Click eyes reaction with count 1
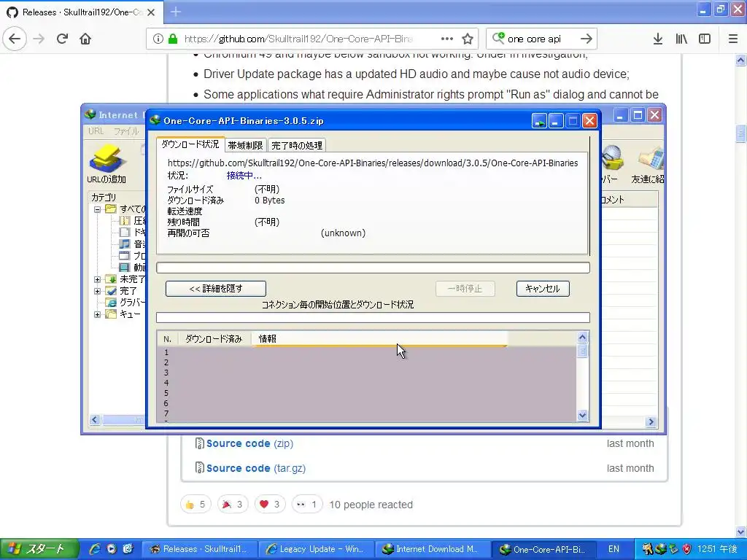This screenshot has height=560, width=747. pos(307,505)
